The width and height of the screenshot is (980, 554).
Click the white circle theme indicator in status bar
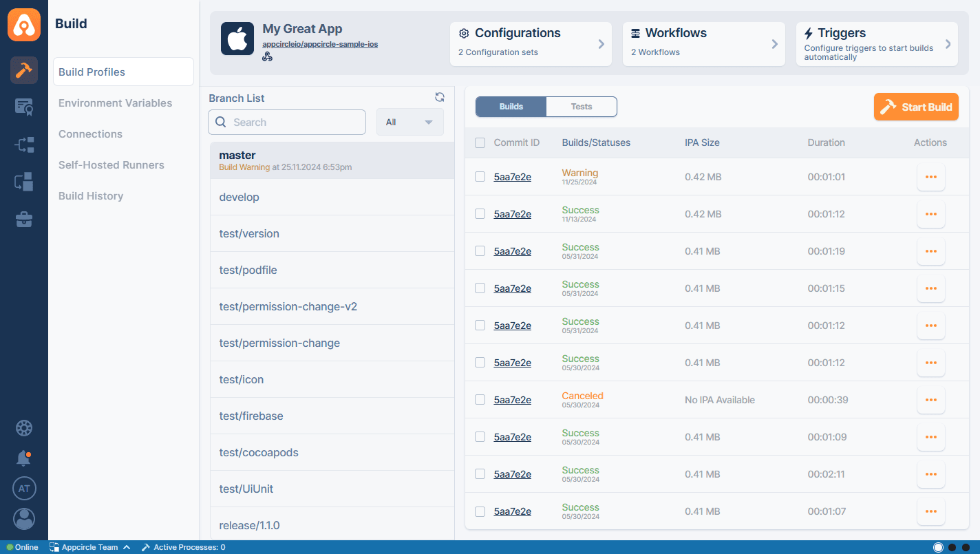pos(938,547)
